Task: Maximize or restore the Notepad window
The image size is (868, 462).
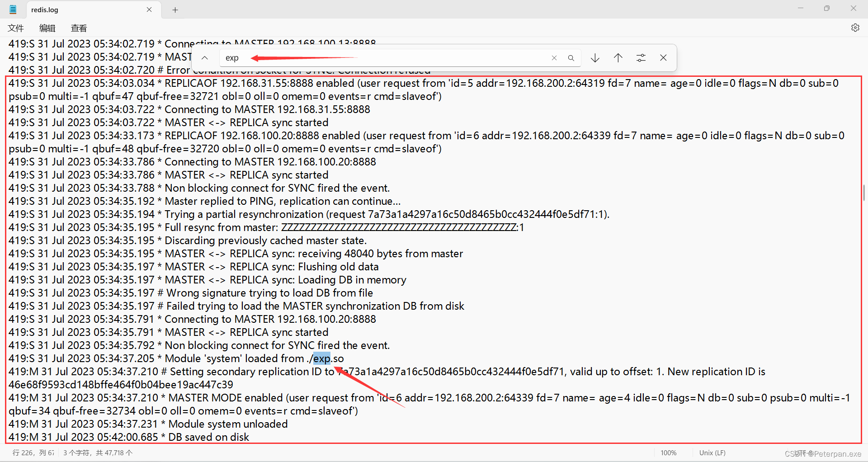Action: (827, 8)
